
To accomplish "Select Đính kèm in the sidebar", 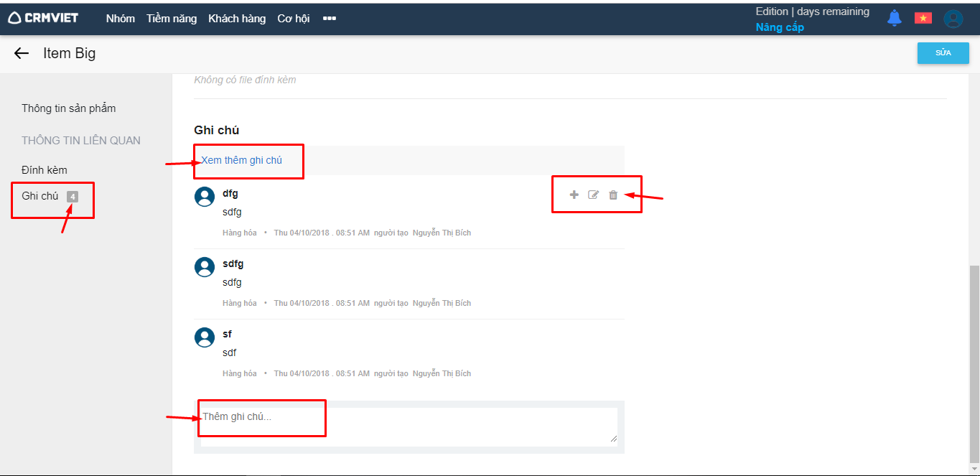I will click(x=45, y=170).
